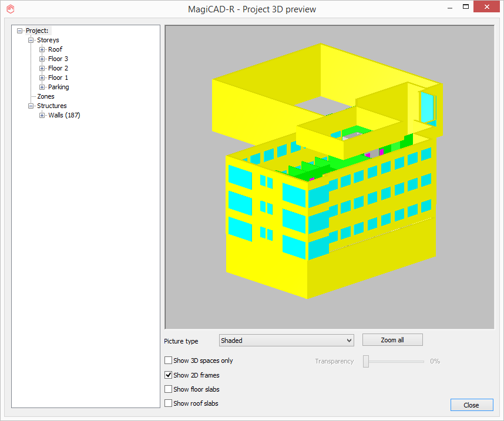Select the Storeys tree item
504x421 pixels.
48,40
